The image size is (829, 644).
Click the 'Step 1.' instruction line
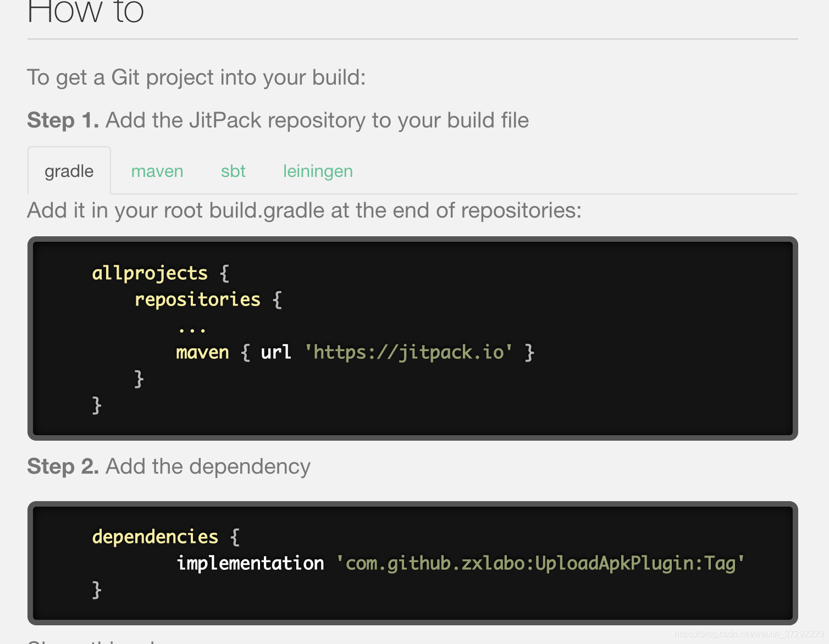point(278,120)
